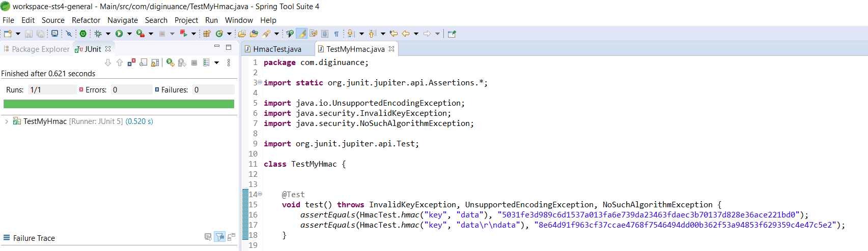The height and width of the screenshot is (251, 868).
Task: Open the Run configurations dropdown arrow
Action: tap(129, 34)
